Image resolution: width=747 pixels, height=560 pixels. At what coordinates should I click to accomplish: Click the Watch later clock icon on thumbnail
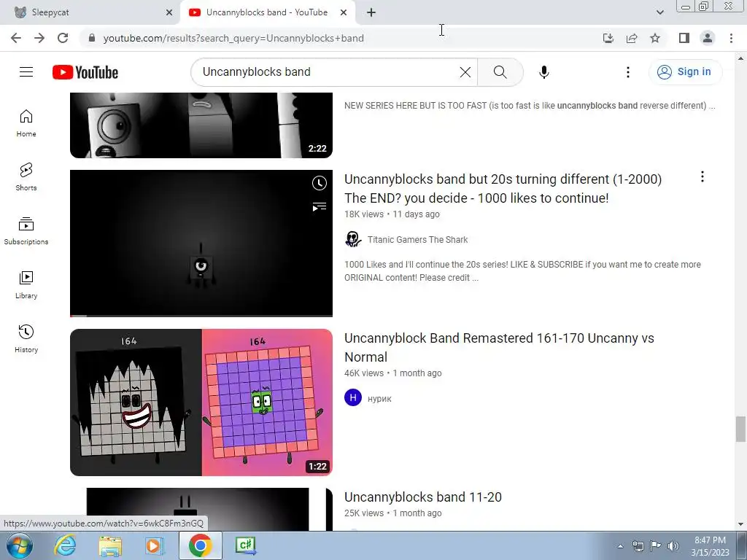(x=320, y=183)
